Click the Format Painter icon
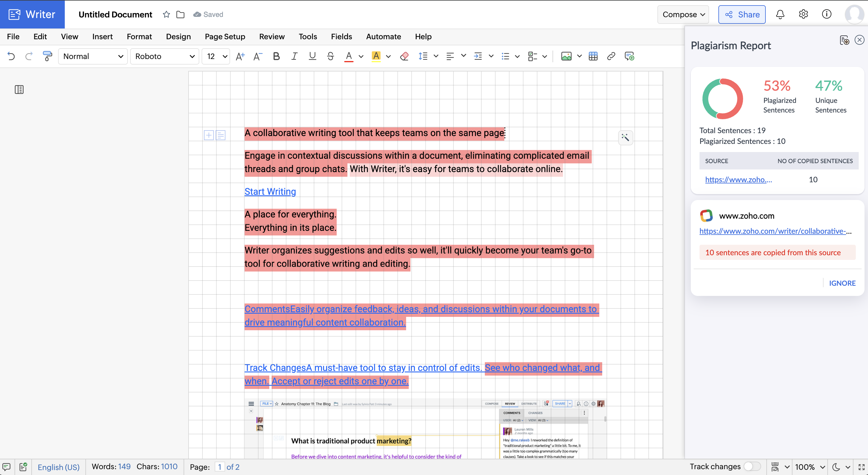This screenshot has height=475, width=868. 48,56
